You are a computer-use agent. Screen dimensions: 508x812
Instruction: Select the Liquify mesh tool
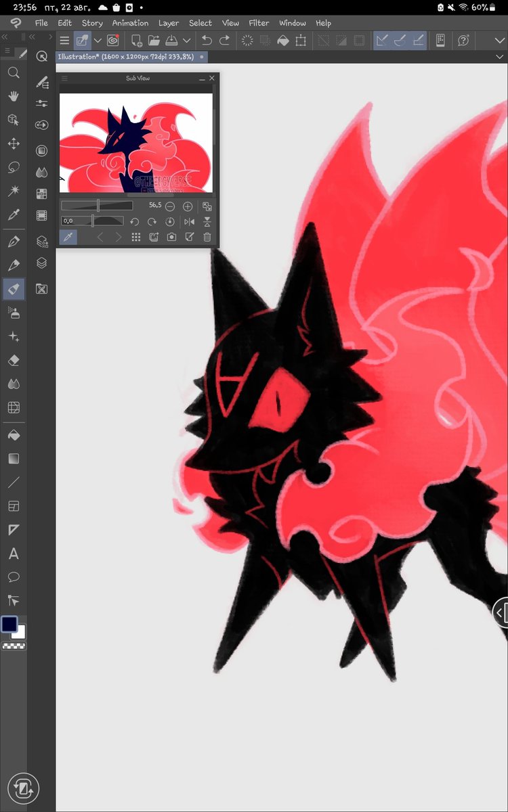(13, 407)
